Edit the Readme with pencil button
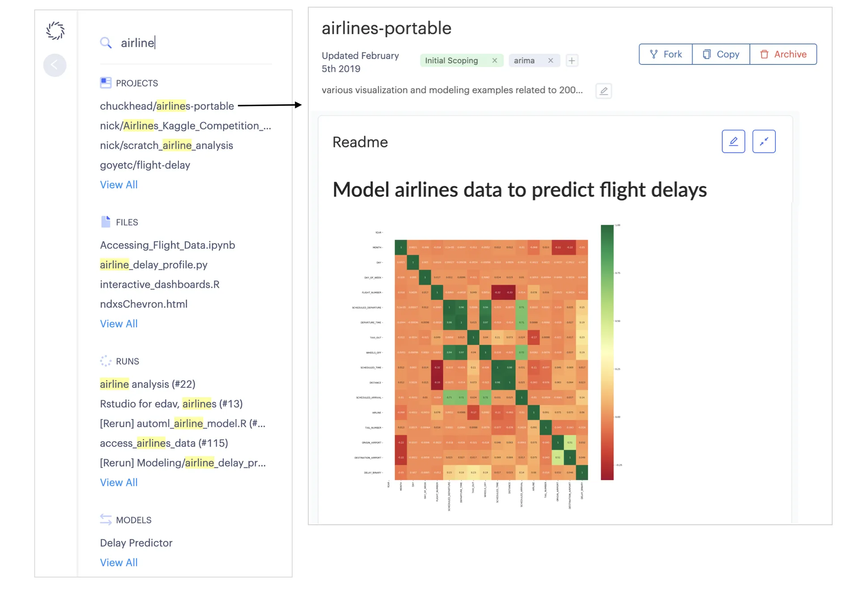 (733, 141)
